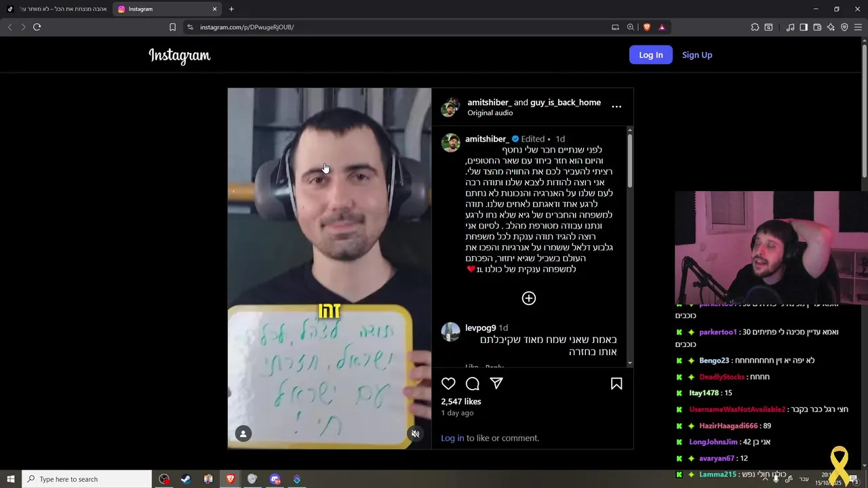
Task: Click amitshiber_ avatar in post header
Action: point(451,107)
